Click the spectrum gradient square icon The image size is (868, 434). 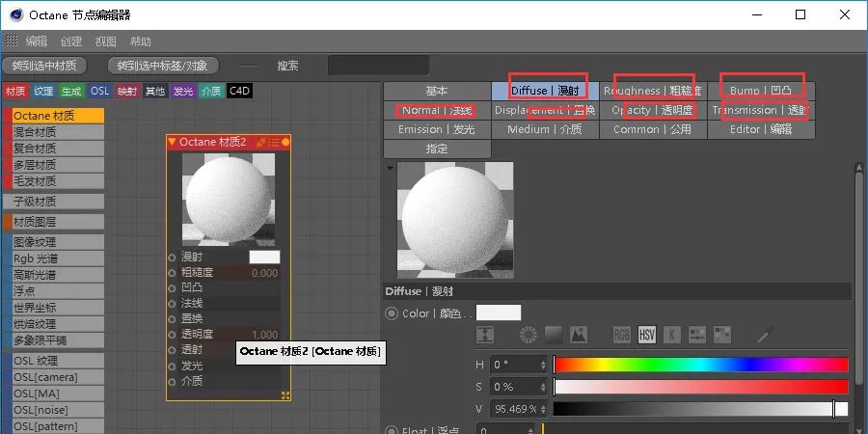[554, 335]
